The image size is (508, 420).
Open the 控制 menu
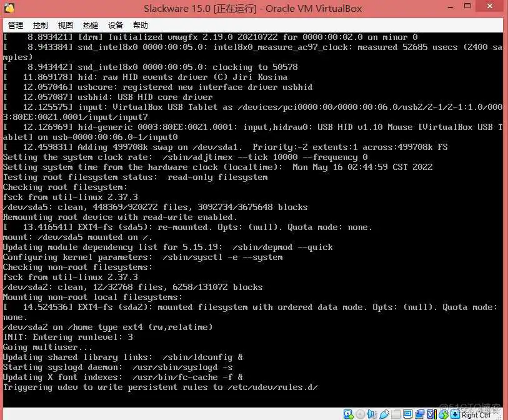tap(41, 26)
